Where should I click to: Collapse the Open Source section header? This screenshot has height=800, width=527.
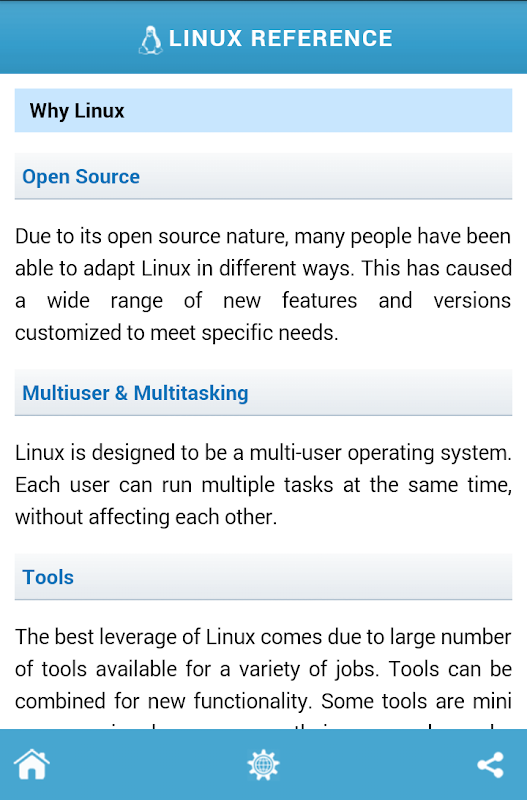coord(263,176)
